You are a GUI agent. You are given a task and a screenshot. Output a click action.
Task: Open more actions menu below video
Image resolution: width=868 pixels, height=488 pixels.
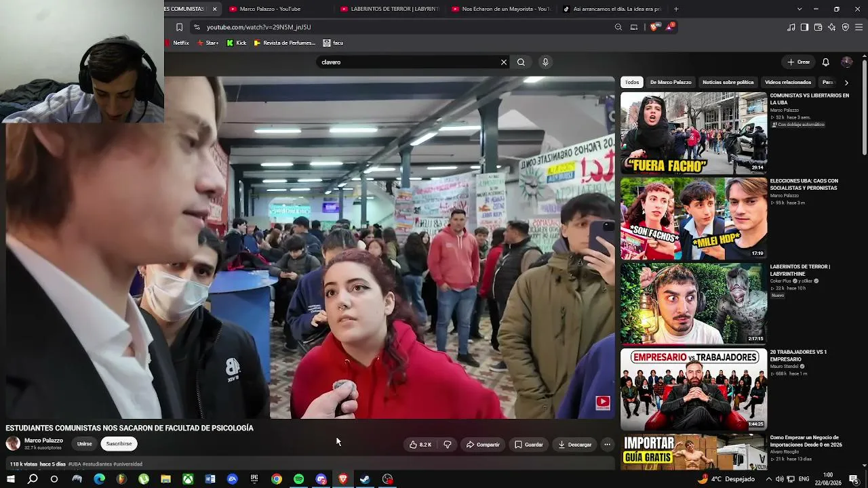point(607,445)
